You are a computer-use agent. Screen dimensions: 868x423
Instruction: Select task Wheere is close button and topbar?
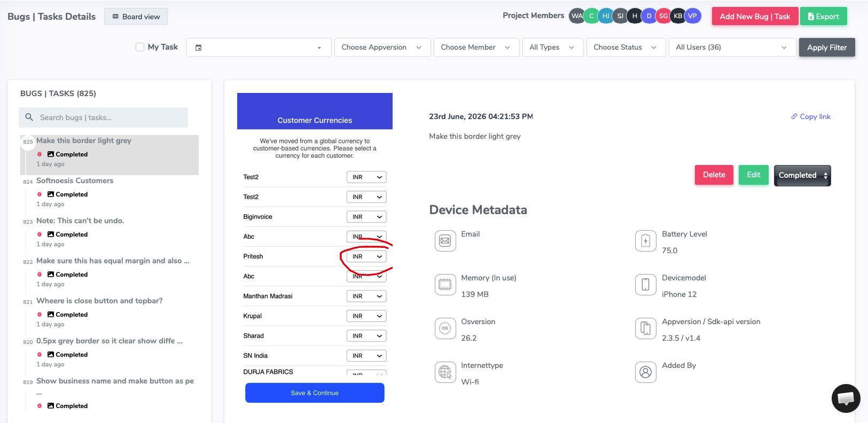[x=99, y=301]
